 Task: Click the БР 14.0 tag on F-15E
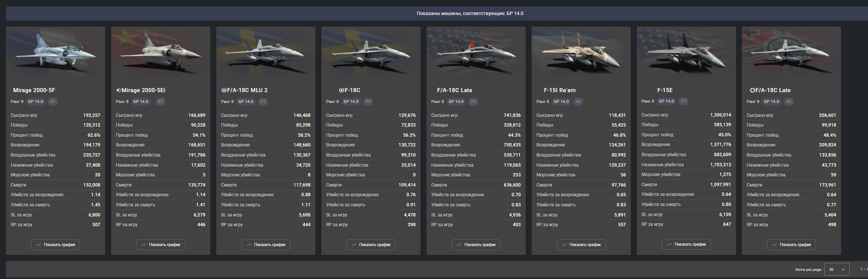tap(666, 101)
